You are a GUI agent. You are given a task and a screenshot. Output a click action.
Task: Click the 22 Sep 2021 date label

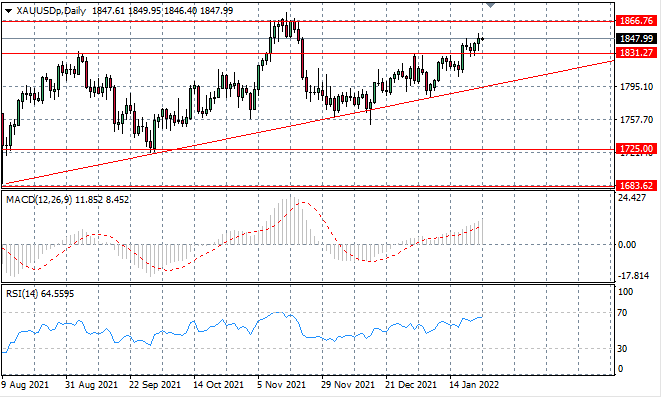pos(155,385)
